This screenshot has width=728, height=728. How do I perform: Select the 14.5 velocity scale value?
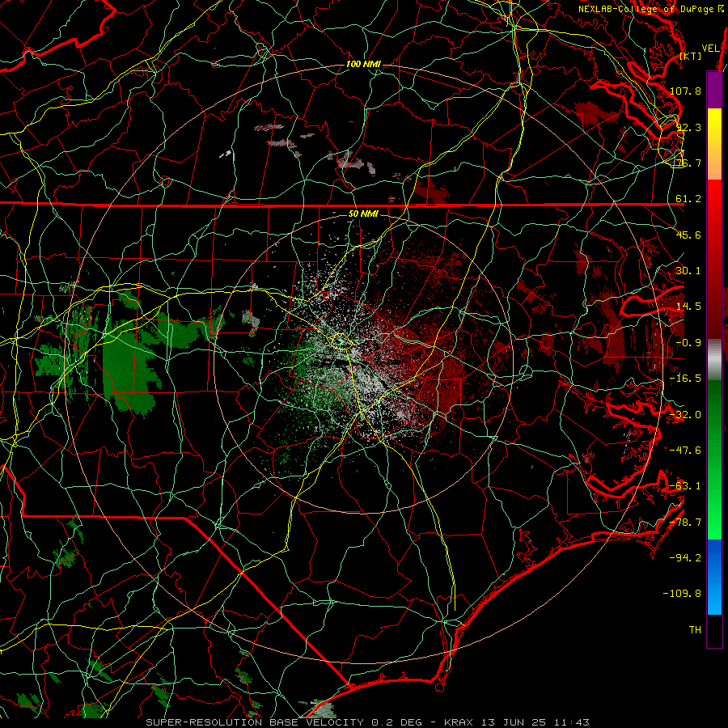coord(688,307)
